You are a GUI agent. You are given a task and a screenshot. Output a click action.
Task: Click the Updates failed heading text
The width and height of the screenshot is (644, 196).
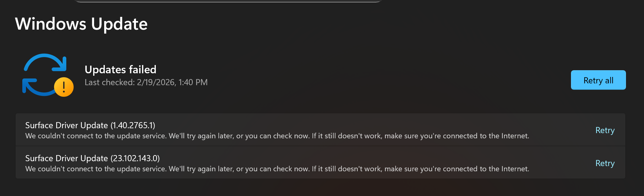tap(120, 69)
